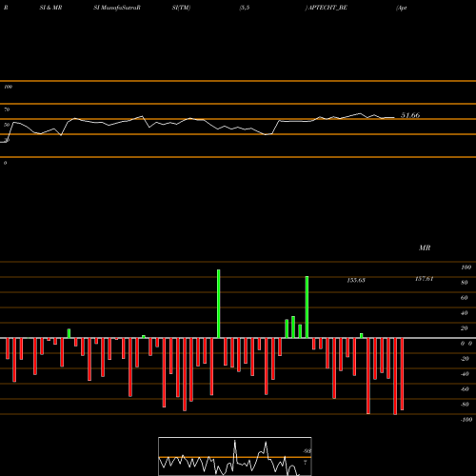Click the MR panel title label

(425, 248)
